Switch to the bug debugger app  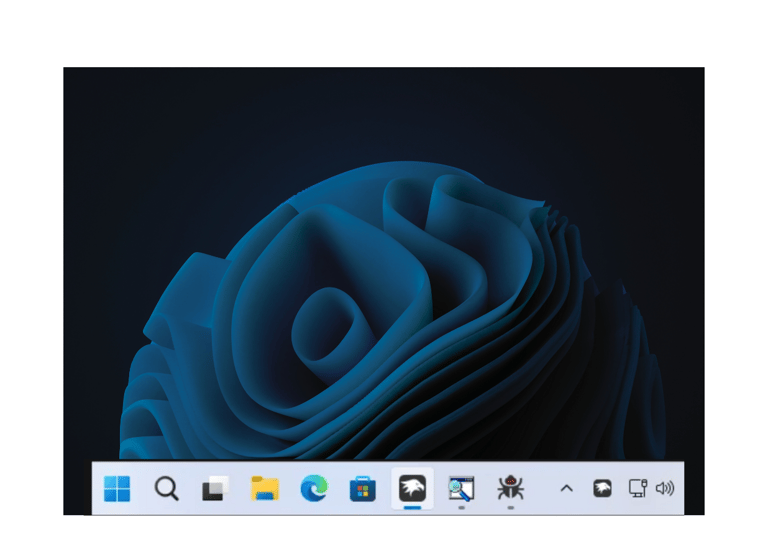[510, 488]
